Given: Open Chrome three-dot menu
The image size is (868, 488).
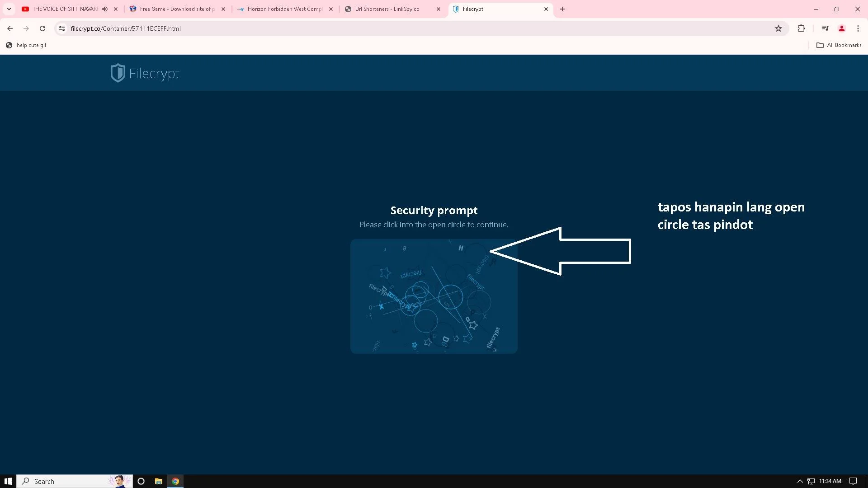Looking at the screenshot, I should pos(858,28).
